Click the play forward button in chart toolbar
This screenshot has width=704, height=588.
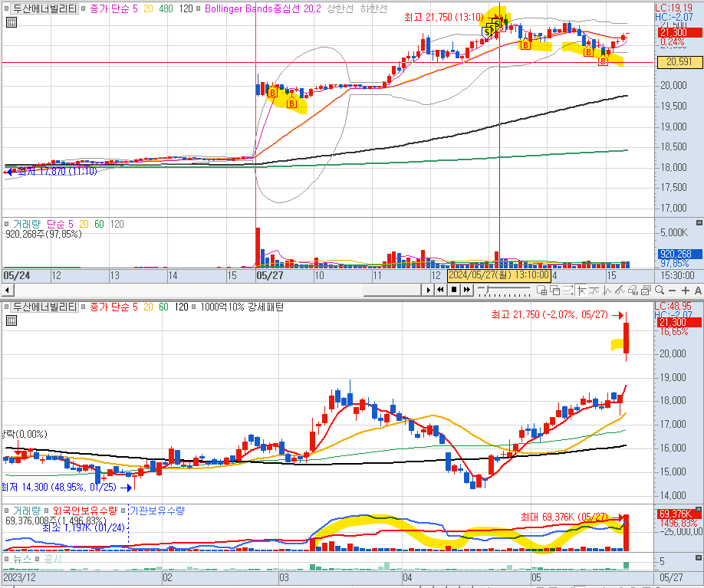coord(429,290)
